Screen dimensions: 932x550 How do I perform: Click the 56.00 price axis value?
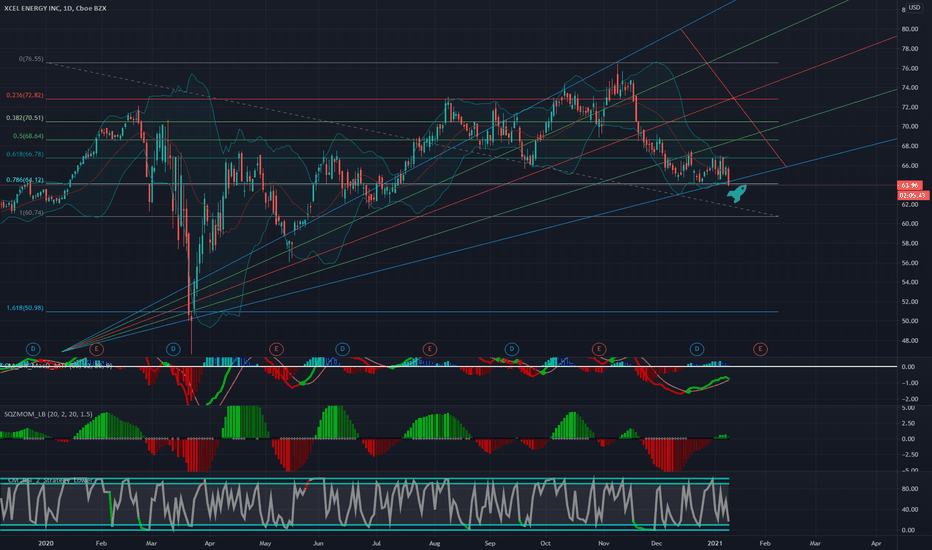909,263
